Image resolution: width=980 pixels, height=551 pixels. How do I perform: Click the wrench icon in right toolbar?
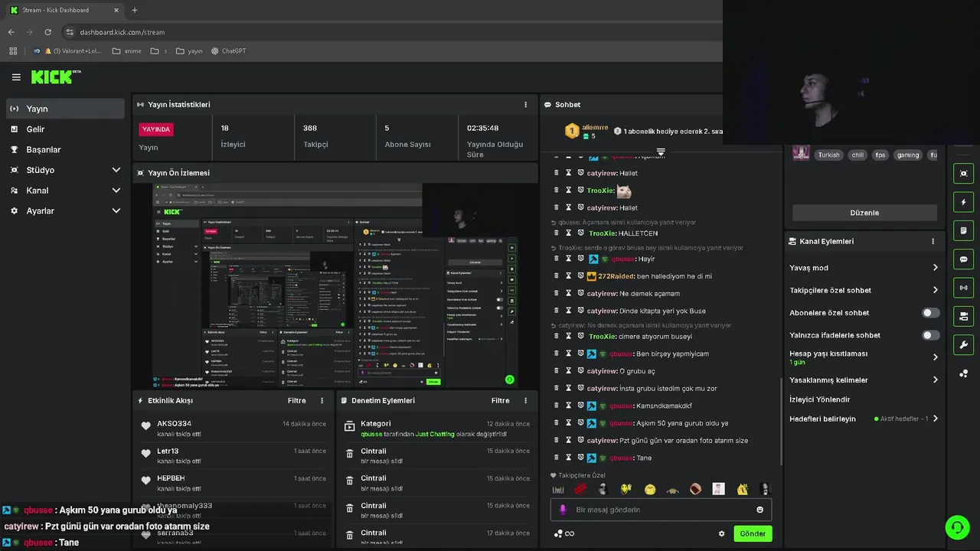[x=963, y=344]
